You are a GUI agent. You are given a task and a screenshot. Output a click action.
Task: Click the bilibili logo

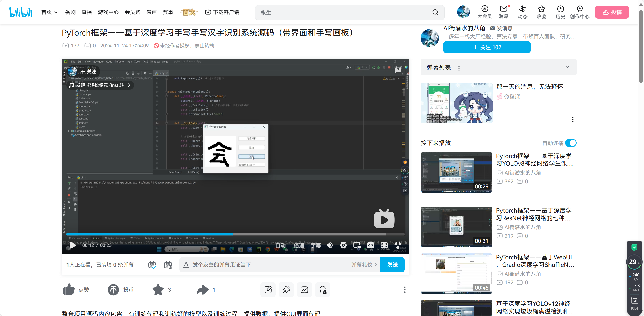coord(20,12)
